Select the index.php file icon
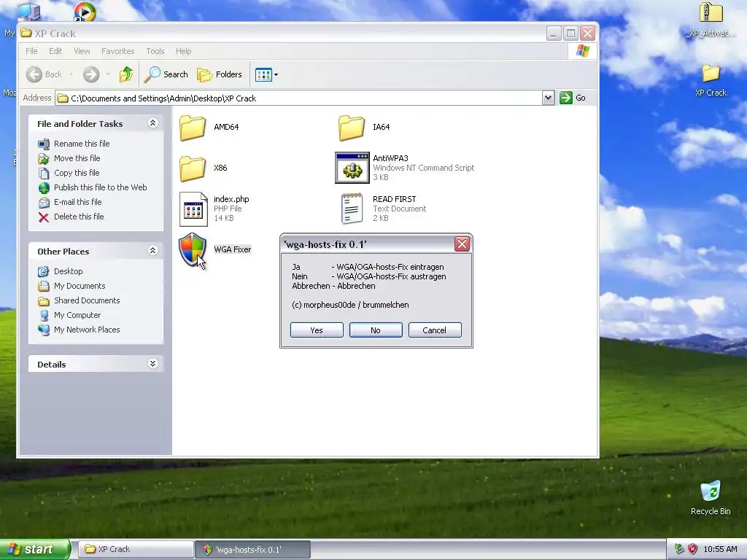Image resolution: width=747 pixels, height=560 pixels. click(x=193, y=209)
